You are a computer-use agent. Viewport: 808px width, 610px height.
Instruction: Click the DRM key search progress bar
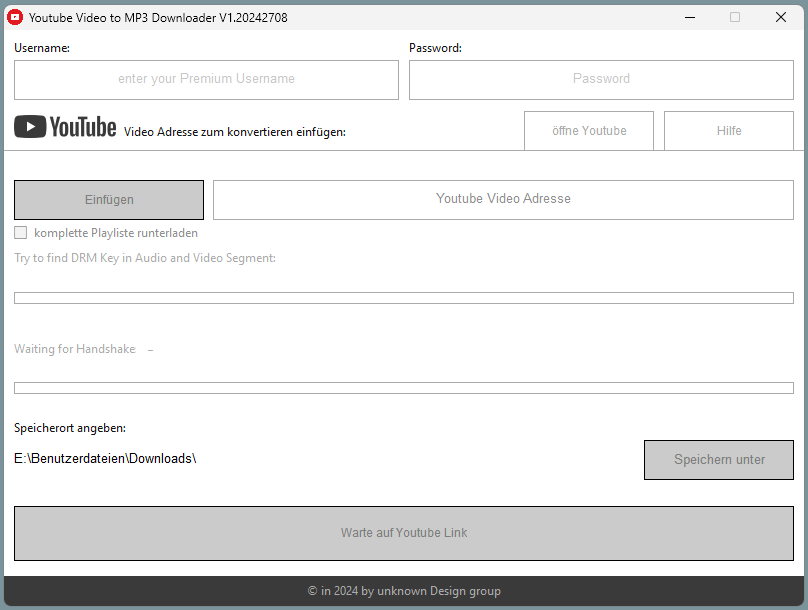point(404,298)
